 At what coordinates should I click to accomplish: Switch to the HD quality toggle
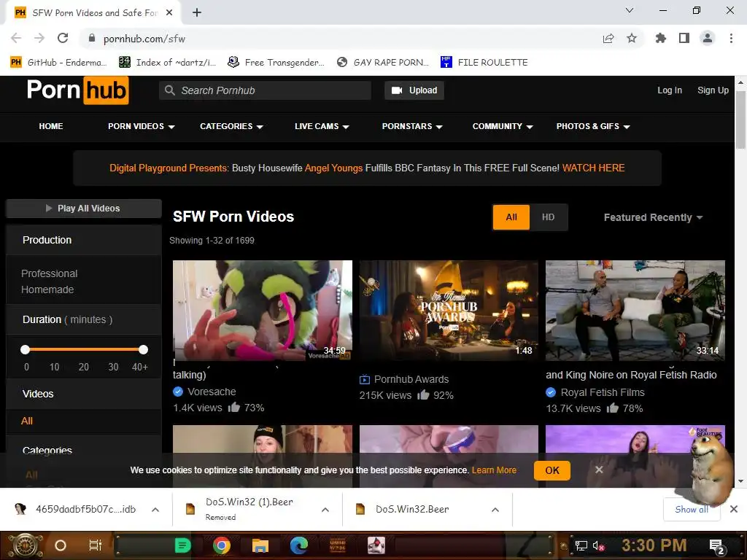(548, 217)
